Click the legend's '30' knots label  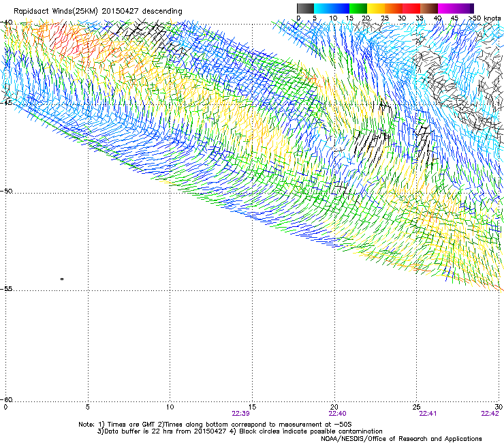coord(402,18)
